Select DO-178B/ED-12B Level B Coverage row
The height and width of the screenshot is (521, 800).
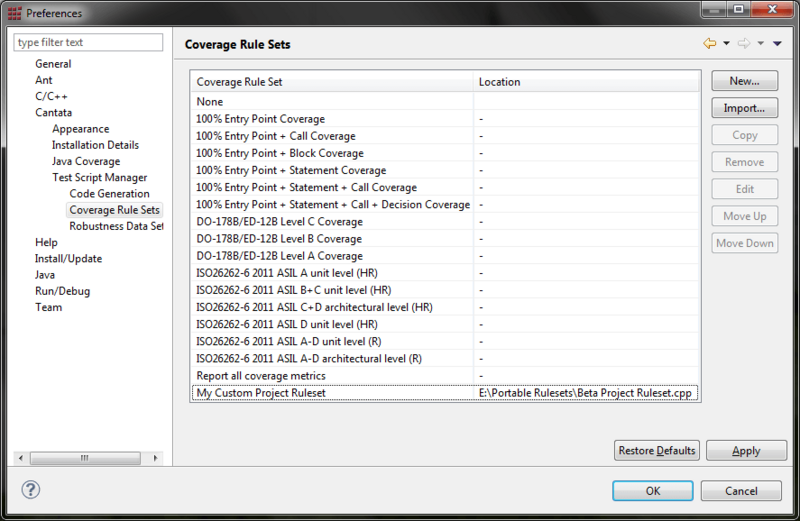[x=445, y=239]
